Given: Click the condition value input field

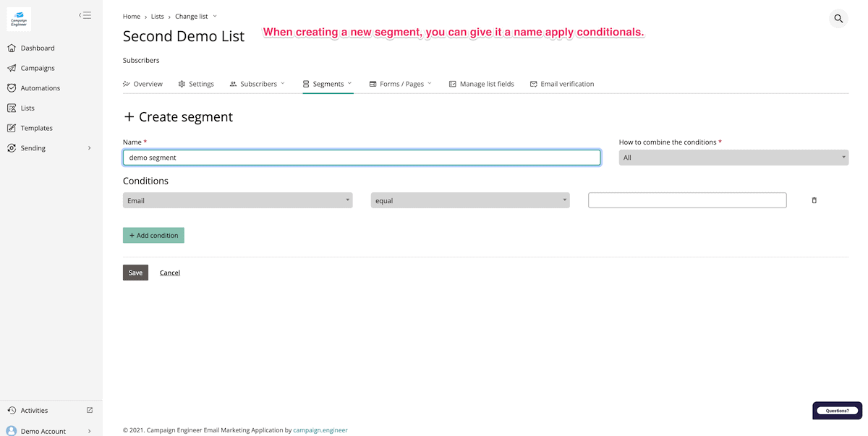Looking at the screenshot, I should [687, 200].
